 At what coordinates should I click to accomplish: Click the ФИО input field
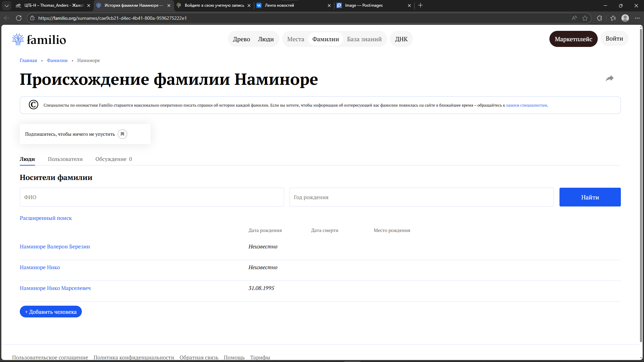pyautogui.click(x=152, y=197)
